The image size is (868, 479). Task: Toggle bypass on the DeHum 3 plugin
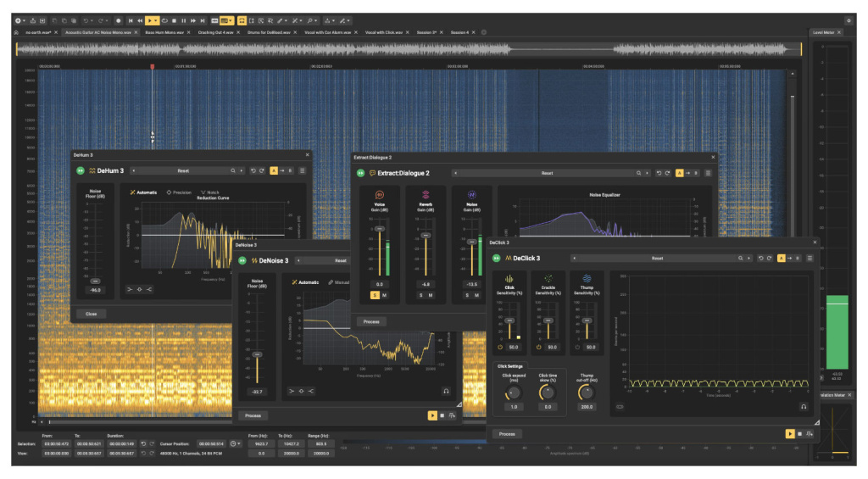[x=81, y=170]
